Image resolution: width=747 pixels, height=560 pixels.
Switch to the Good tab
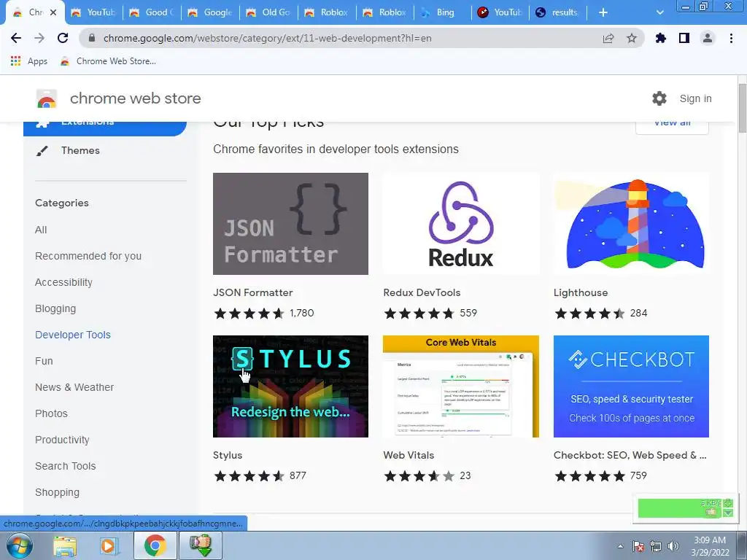pyautogui.click(x=152, y=12)
